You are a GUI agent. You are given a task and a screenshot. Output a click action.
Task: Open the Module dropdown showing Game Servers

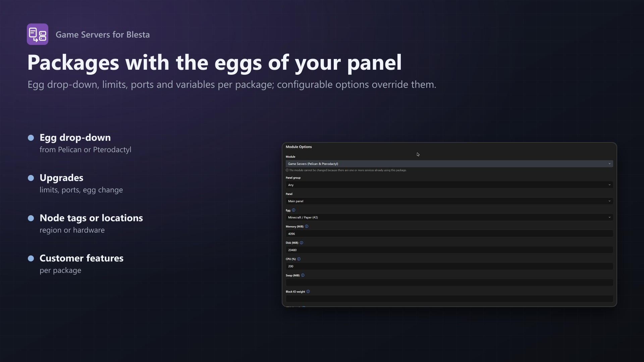(x=449, y=164)
